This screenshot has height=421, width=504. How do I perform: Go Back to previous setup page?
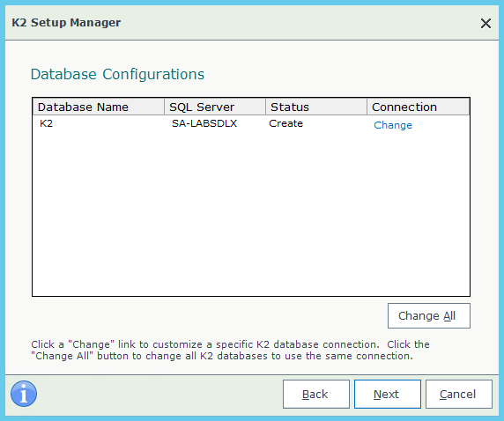316,394
